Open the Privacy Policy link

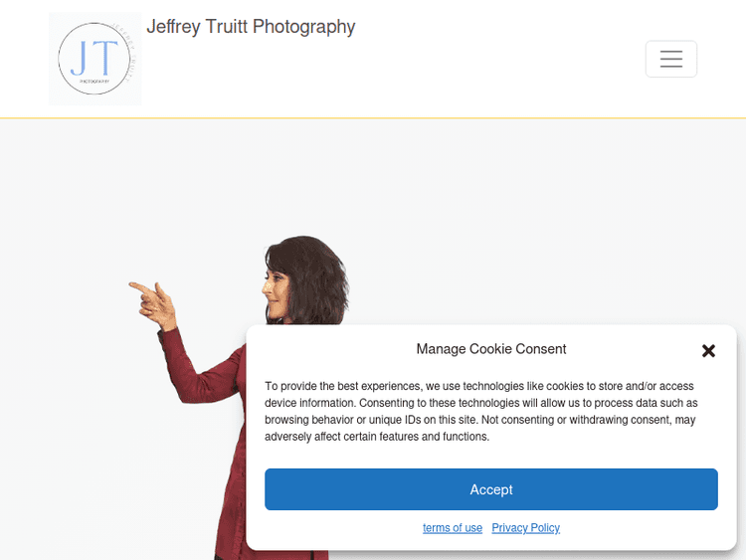tap(526, 527)
